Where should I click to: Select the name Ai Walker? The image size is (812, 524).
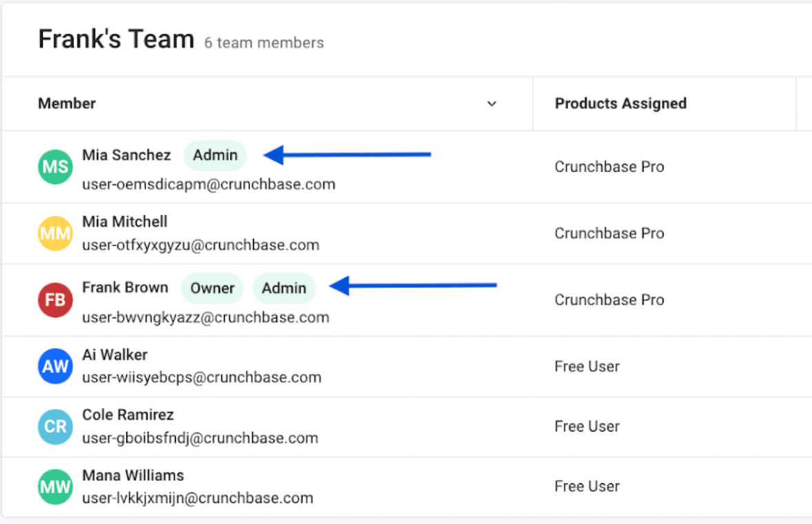pos(115,354)
